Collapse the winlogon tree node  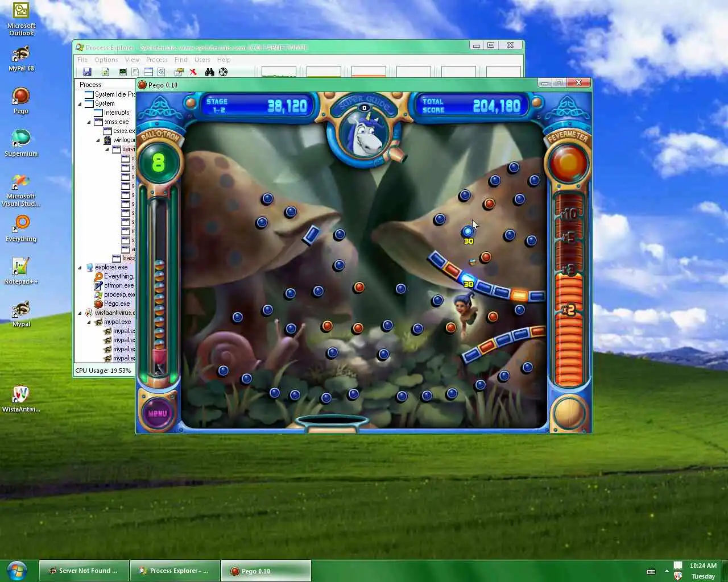click(x=98, y=140)
